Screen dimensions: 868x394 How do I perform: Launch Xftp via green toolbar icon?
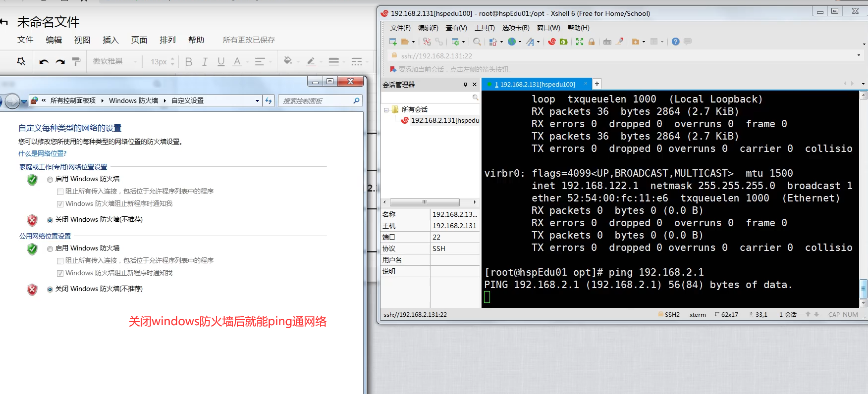pyautogui.click(x=564, y=42)
